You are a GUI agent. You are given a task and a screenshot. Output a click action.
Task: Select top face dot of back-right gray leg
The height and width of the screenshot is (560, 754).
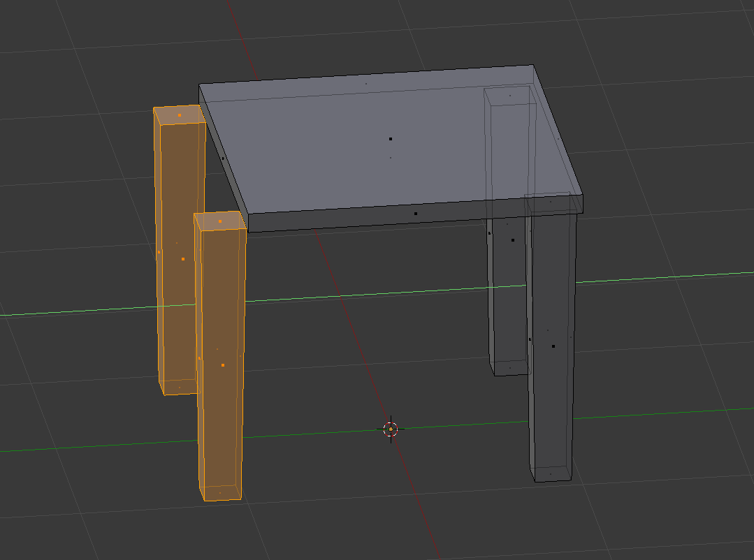510,96
